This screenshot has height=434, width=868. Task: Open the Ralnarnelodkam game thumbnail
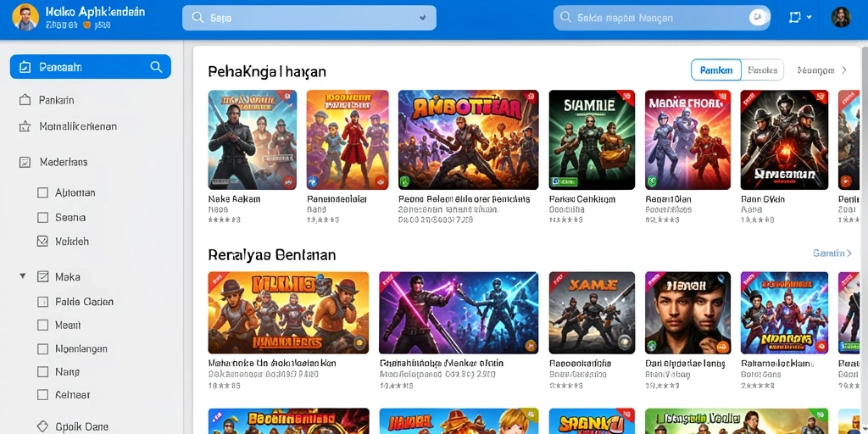784,313
